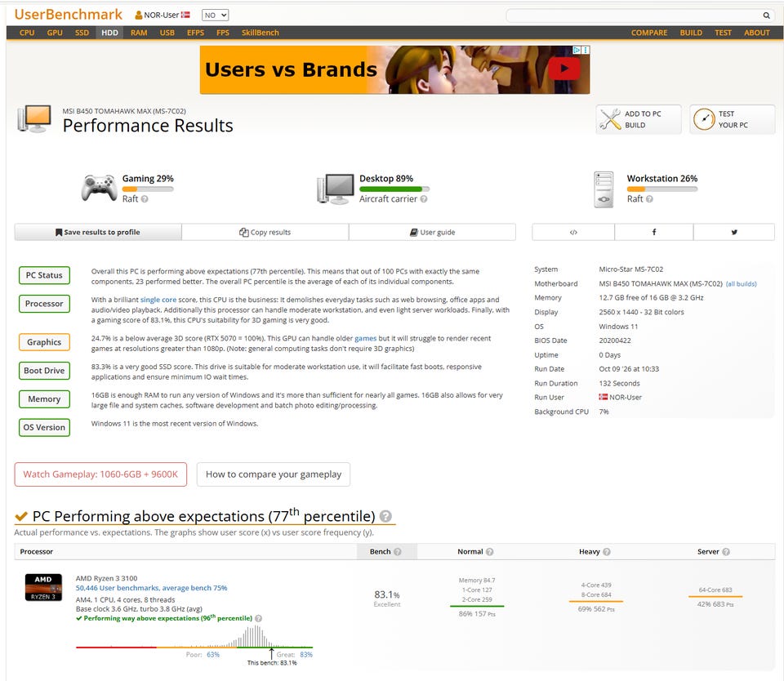
Task: Select the HDD menu item
Action: 110,33
